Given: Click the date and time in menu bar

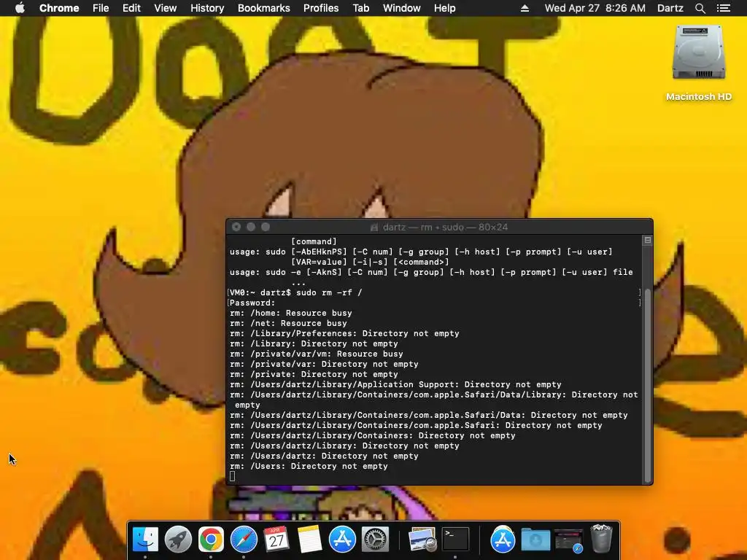Looking at the screenshot, I should tap(595, 8).
